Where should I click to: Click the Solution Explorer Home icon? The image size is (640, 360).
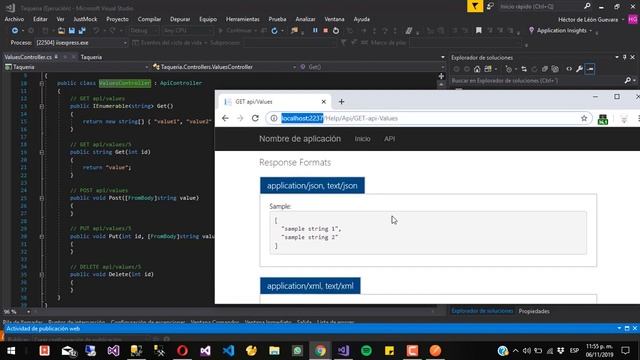(x=477, y=69)
